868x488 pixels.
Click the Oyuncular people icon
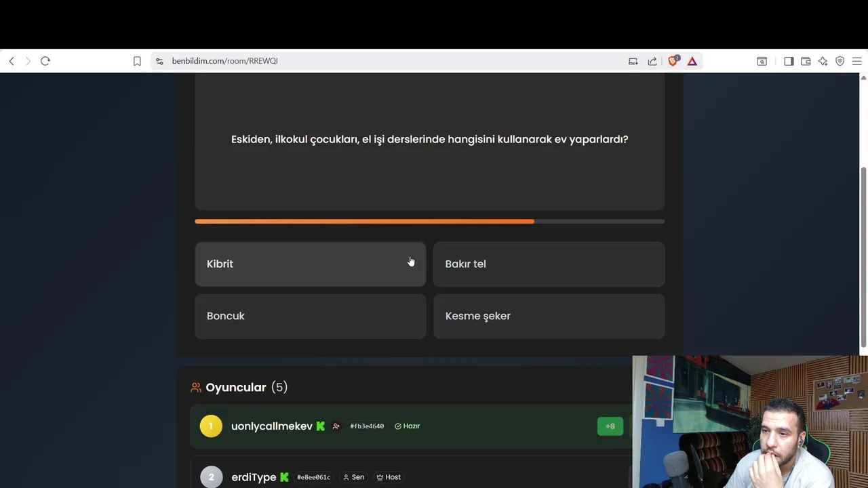coord(196,388)
